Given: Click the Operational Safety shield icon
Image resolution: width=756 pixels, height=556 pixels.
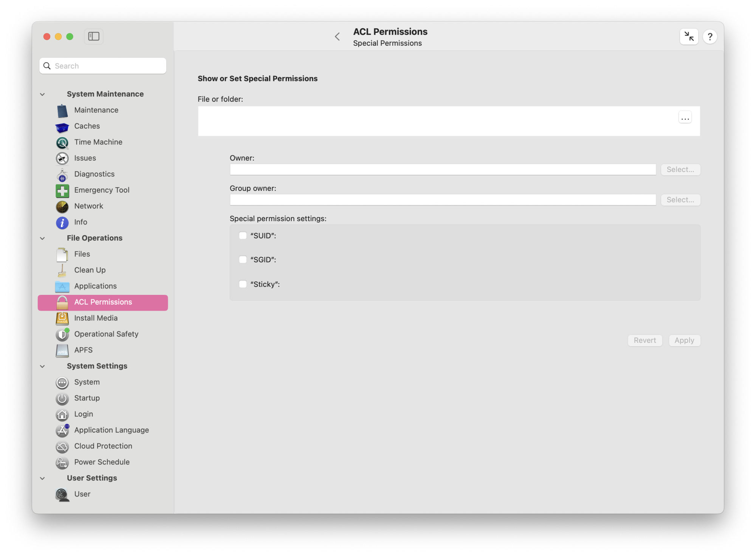Looking at the screenshot, I should point(62,335).
